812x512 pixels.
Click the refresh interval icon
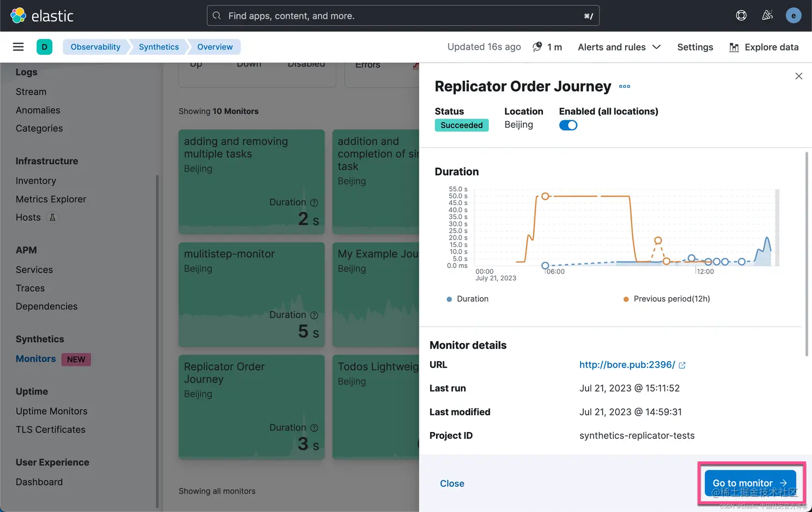click(537, 47)
